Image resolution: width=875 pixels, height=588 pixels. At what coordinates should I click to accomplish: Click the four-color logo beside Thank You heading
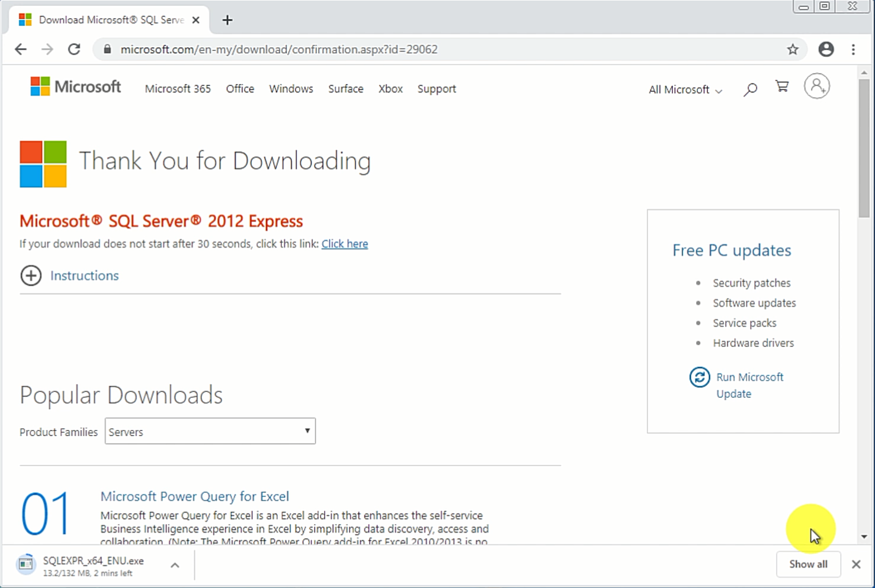point(43,164)
